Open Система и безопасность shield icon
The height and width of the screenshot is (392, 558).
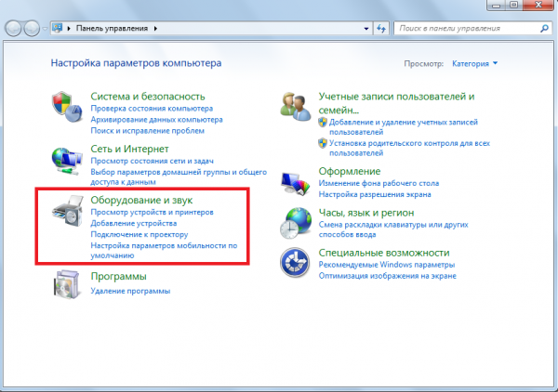[x=67, y=107]
